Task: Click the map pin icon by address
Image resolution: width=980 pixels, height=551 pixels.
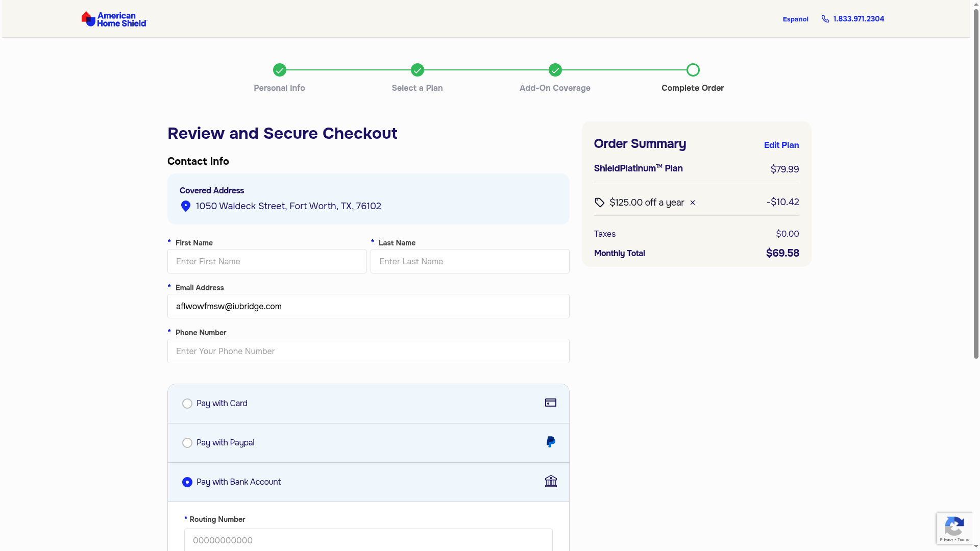Action: coord(186,206)
